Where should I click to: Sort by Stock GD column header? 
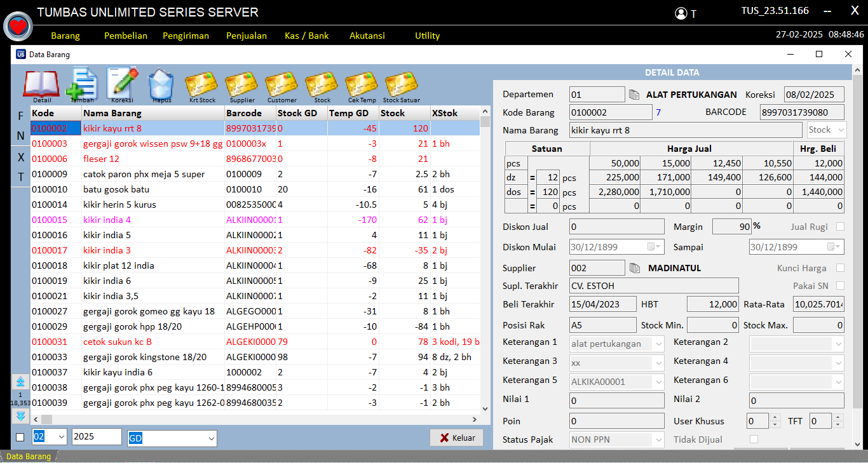tap(301, 113)
